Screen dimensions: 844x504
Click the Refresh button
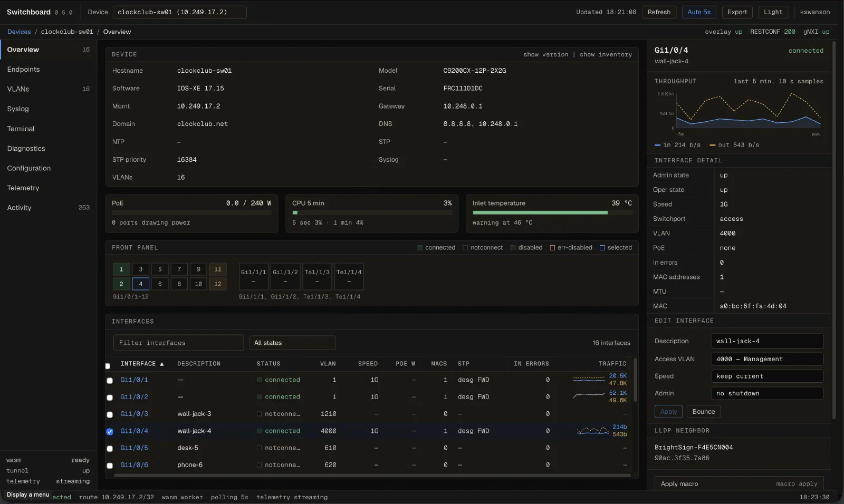point(659,12)
